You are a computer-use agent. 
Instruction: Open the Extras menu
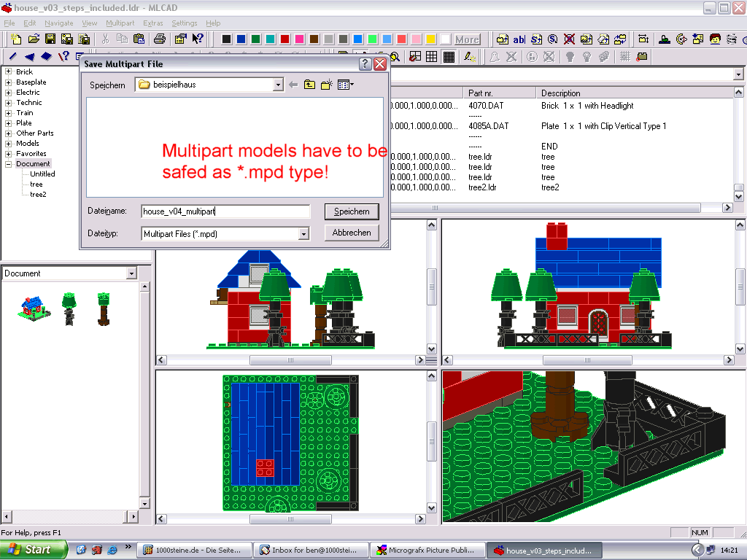[x=153, y=23]
